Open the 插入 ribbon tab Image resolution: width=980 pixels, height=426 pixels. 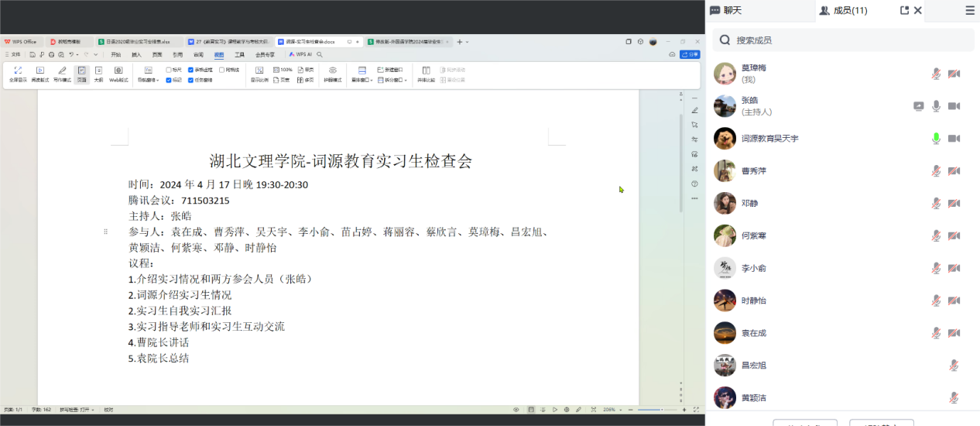point(136,55)
